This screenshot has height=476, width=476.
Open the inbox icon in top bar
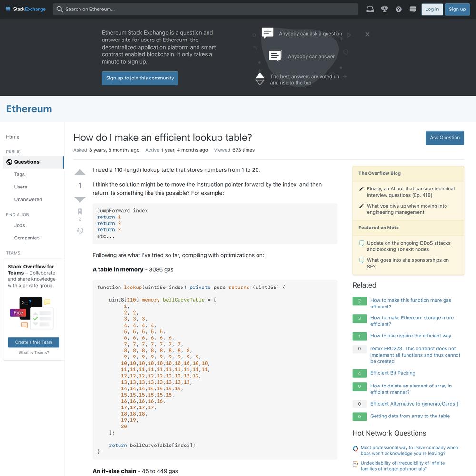tap(370, 9)
